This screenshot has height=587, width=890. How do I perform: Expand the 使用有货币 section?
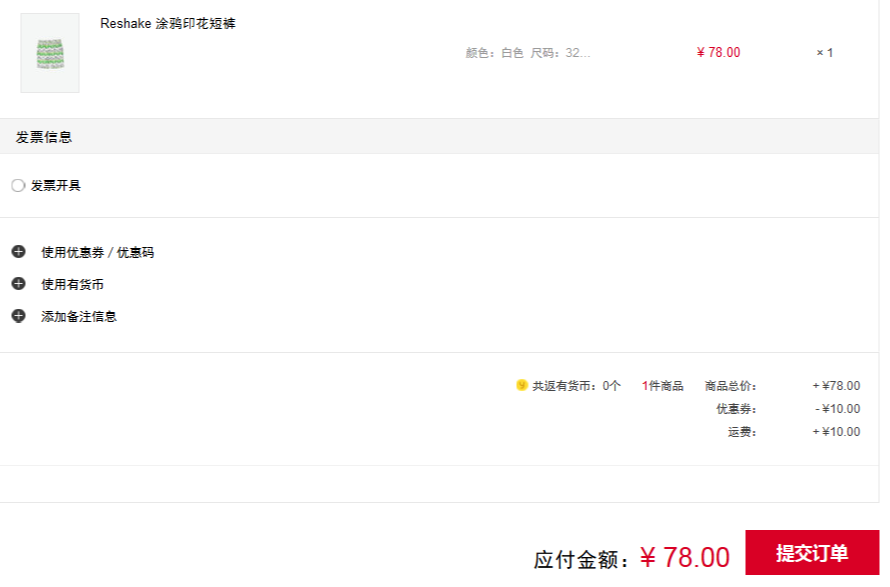[72, 284]
